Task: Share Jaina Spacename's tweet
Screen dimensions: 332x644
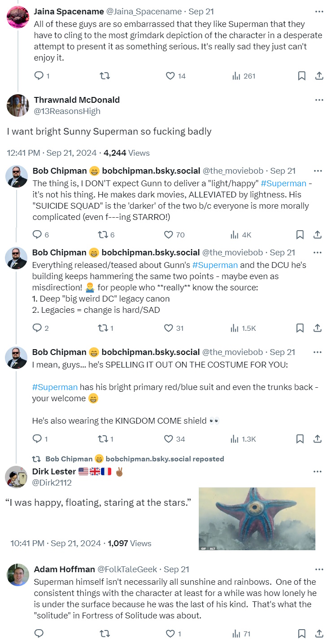Action: (319, 76)
